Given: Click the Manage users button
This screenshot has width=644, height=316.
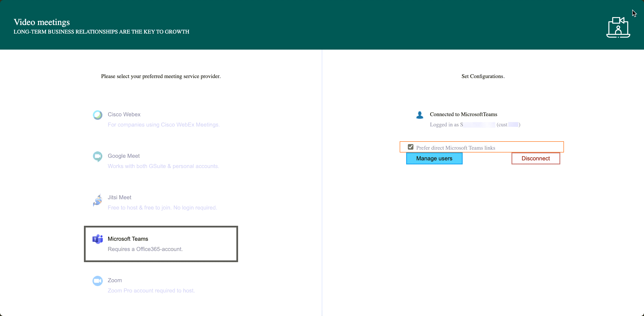Looking at the screenshot, I should [x=434, y=158].
